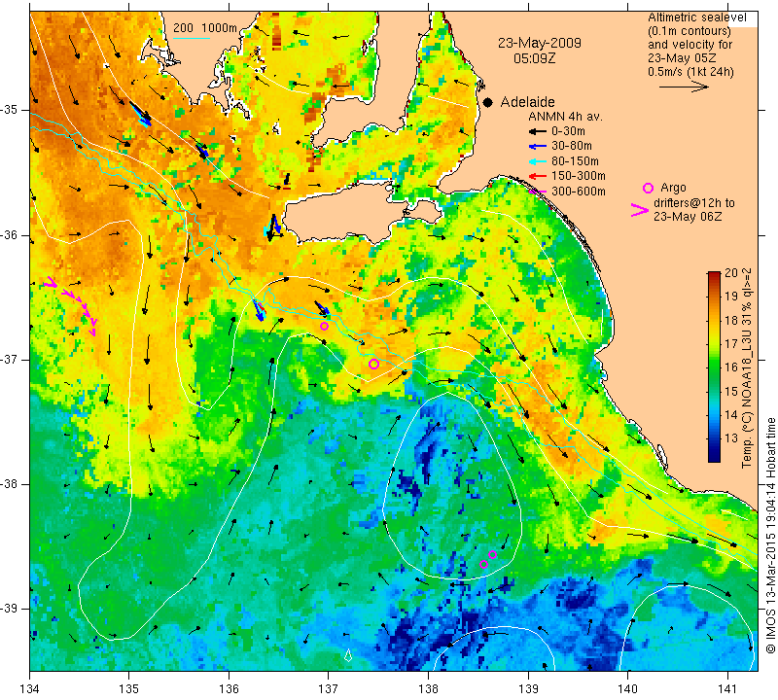Click the cyan 80-150m legend arrow
Screen dimensions: 778x700
tap(537, 161)
